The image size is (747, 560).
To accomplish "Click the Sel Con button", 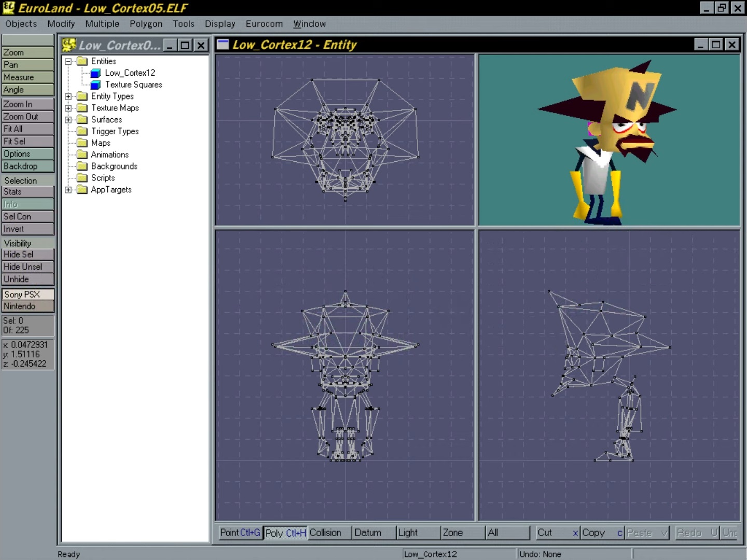I will [28, 217].
